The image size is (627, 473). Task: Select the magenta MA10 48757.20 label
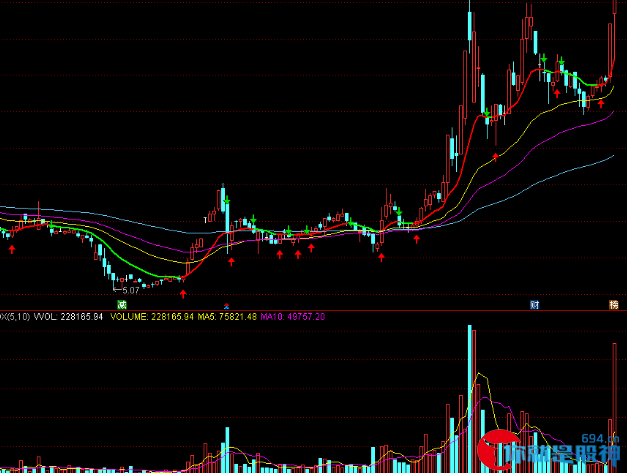(293, 317)
